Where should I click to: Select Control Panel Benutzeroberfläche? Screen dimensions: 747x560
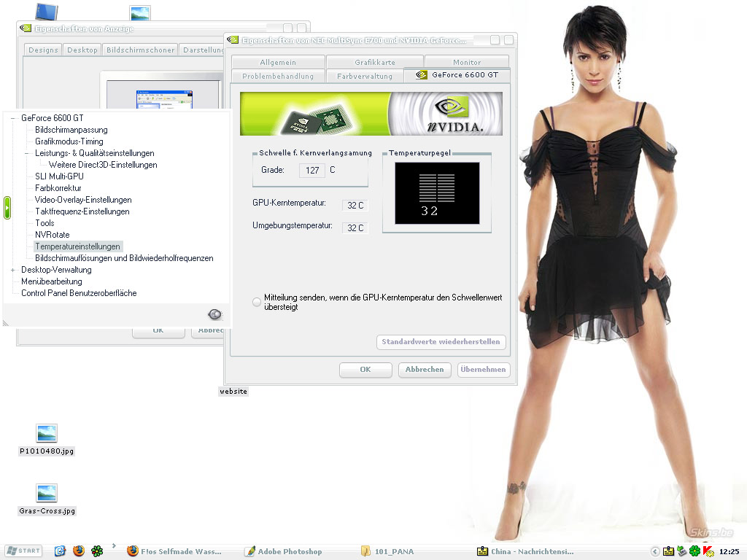pyautogui.click(x=79, y=293)
